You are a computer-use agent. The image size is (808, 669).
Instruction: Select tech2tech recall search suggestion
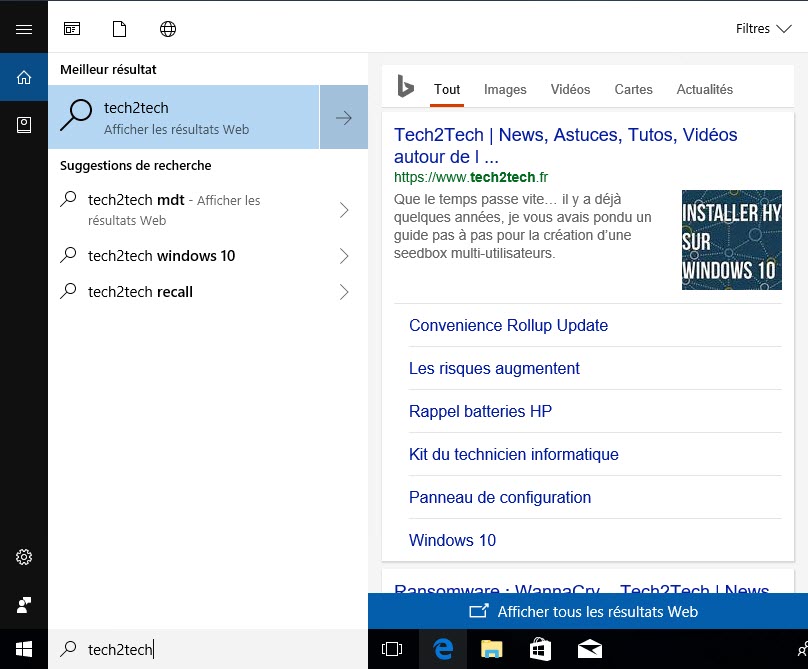[208, 292]
